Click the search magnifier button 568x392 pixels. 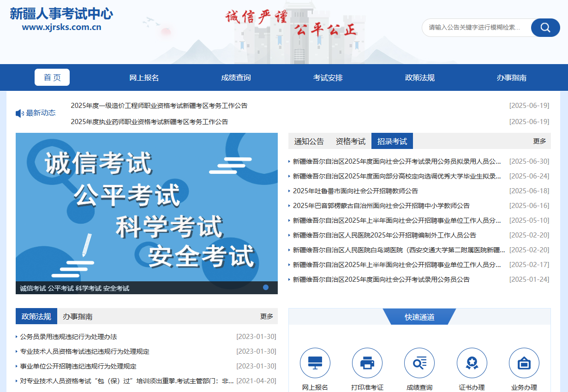(x=545, y=28)
